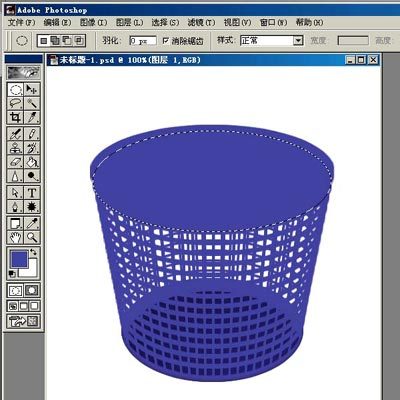This screenshot has height=400, width=400.
Task: Set Full Screen mode
Action: click(35, 306)
